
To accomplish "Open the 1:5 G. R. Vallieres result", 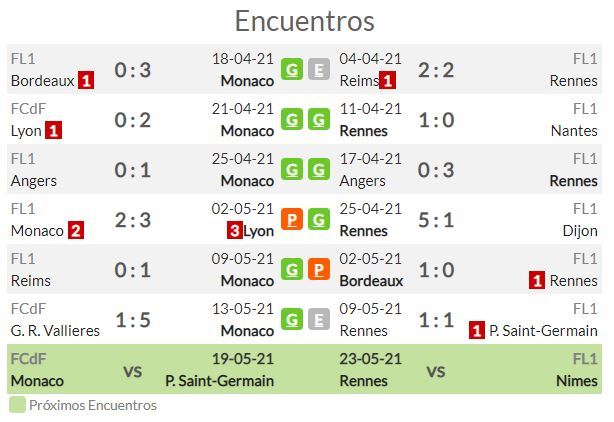I will click(133, 320).
